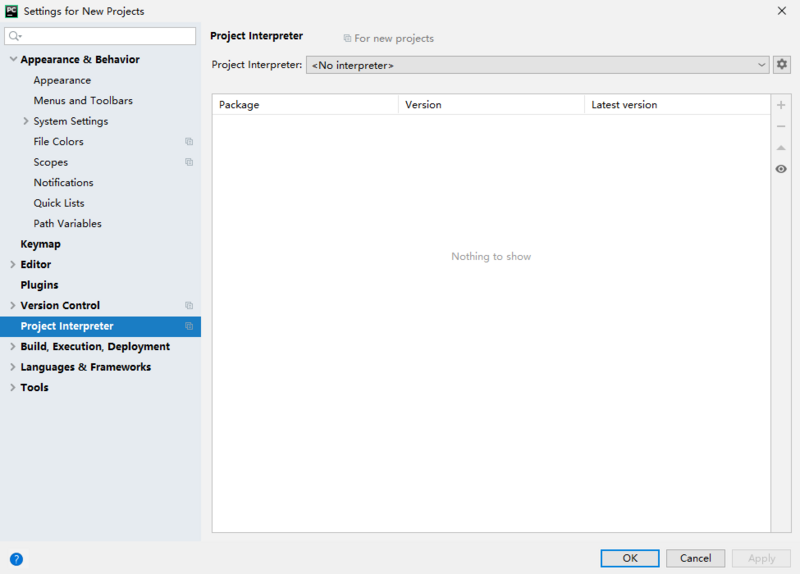Click OK button

pos(630,558)
